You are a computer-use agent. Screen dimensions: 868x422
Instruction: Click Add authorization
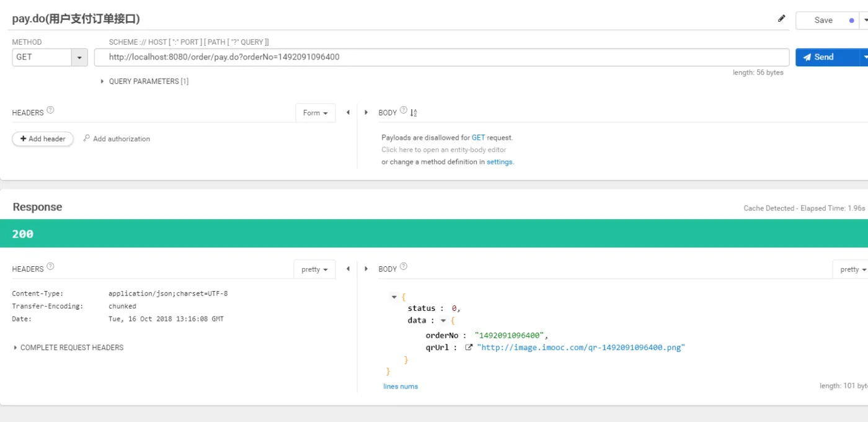coord(117,139)
